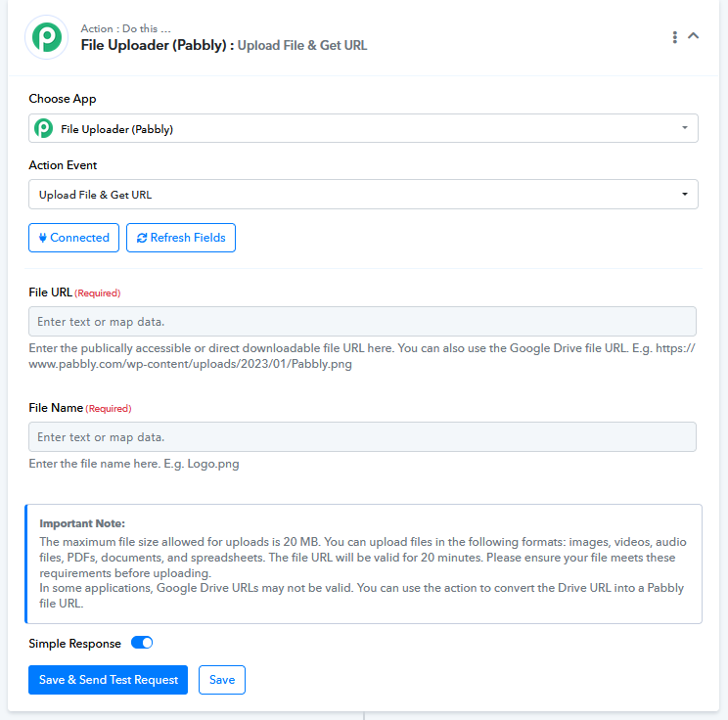
Task: Focus the File URL input field
Action: (362, 321)
